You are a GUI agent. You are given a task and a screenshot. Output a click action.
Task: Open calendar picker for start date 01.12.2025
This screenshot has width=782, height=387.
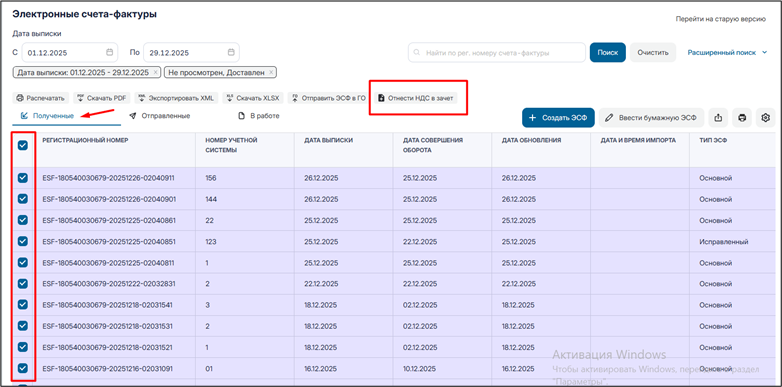pyautogui.click(x=109, y=52)
